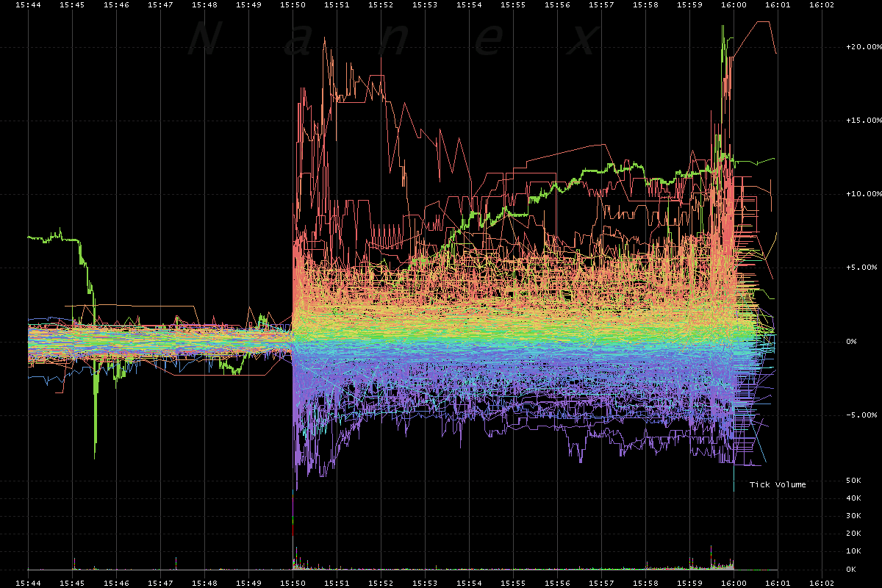Select the +10.00% price axis label
This screenshot has width=882, height=588.
coord(864,194)
